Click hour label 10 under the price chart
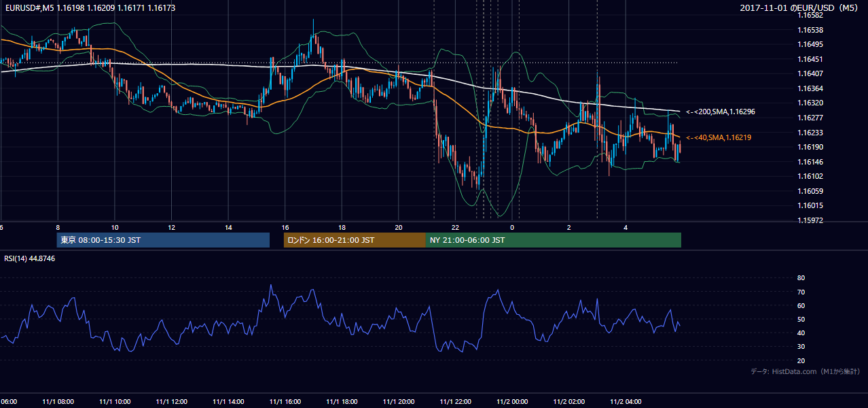This screenshot has height=408, width=868. 115,227
